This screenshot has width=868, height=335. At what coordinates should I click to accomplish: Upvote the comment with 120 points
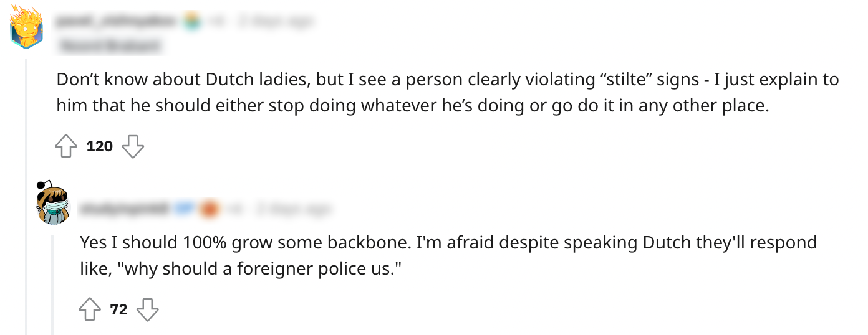[x=65, y=147]
